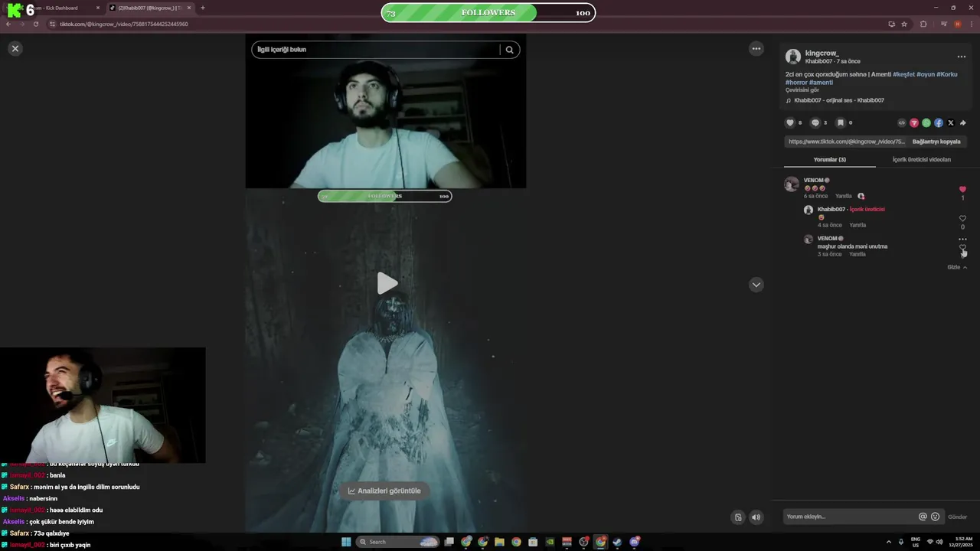Play the paused video
This screenshot has height=551, width=980.
(387, 283)
